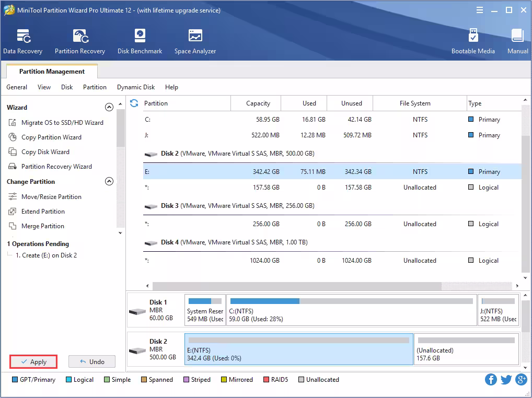The width and height of the screenshot is (532, 398).
Task: Open the Partition menu
Action: pos(95,87)
